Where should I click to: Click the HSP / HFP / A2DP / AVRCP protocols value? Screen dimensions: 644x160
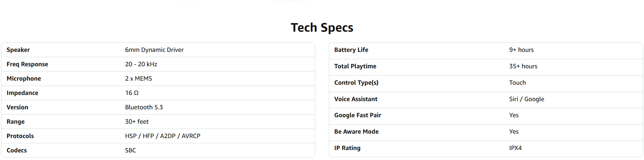pyautogui.click(x=162, y=136)
